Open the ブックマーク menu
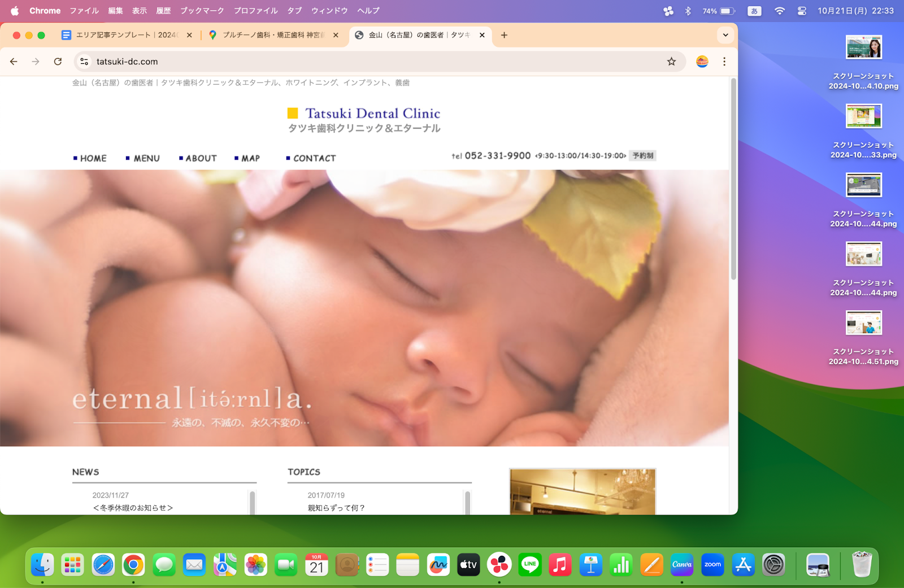 point(202,11)
